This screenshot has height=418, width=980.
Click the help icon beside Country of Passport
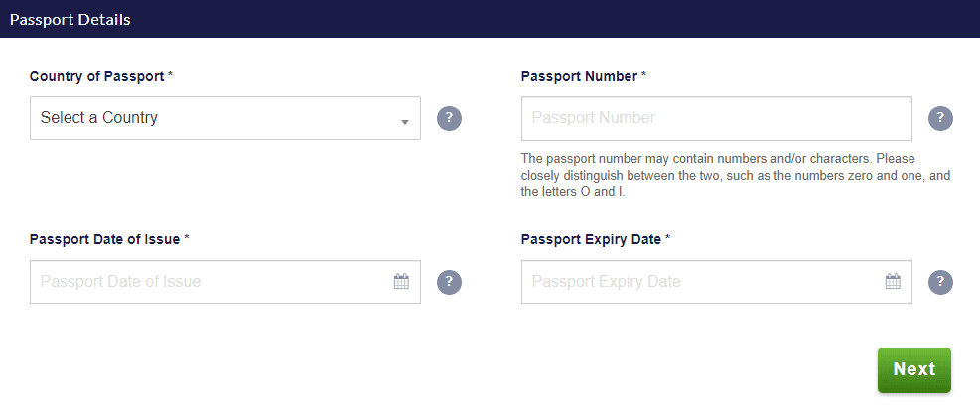(x=449, y=118)
